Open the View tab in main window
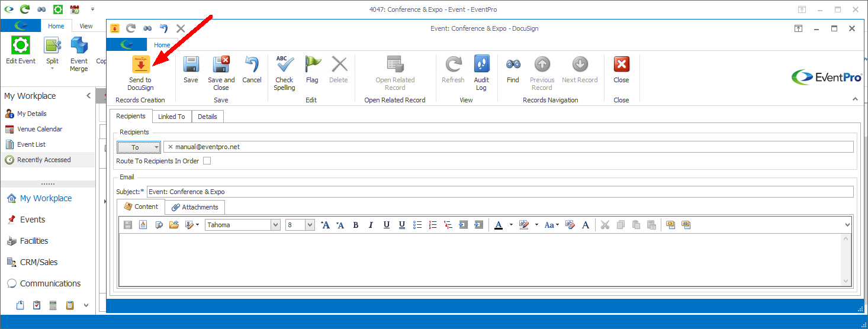868x329 pixels. tap(86, 26)
